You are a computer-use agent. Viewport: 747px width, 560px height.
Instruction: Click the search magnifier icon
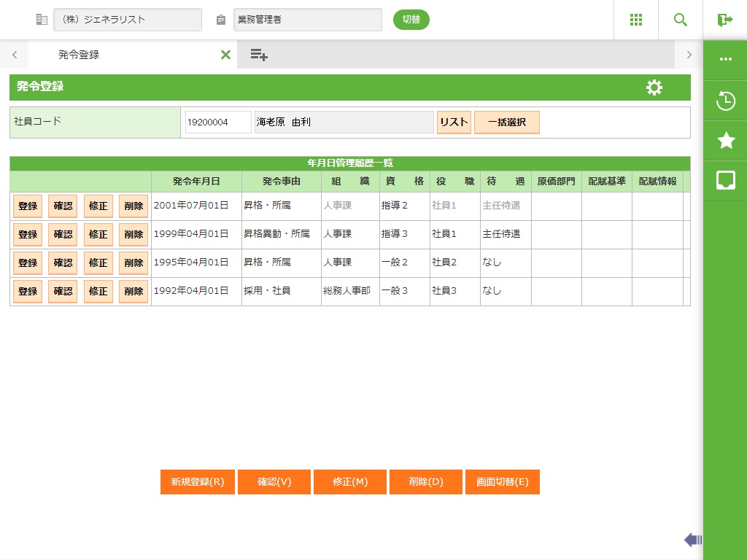681,20
